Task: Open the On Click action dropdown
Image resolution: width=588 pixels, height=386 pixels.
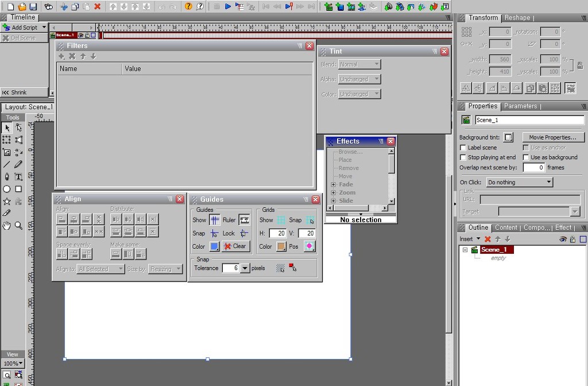Action: tap(519, 182)
